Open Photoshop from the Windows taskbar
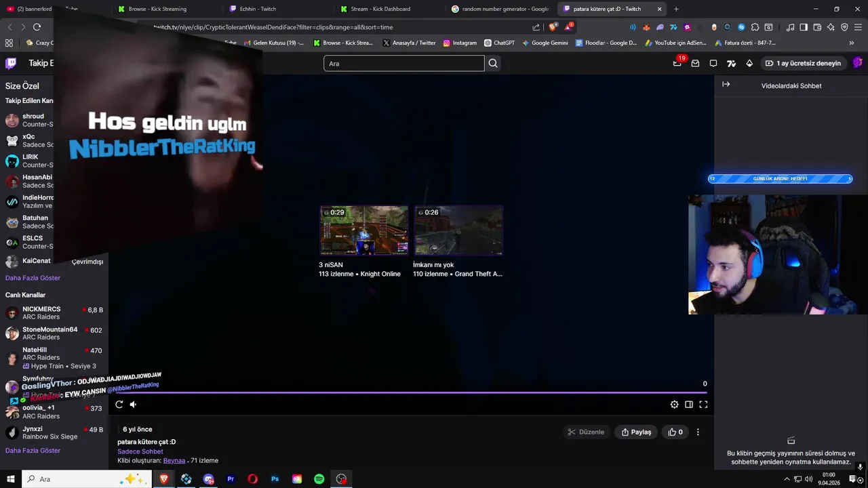The image size is (868, 488). coord(275,479)
